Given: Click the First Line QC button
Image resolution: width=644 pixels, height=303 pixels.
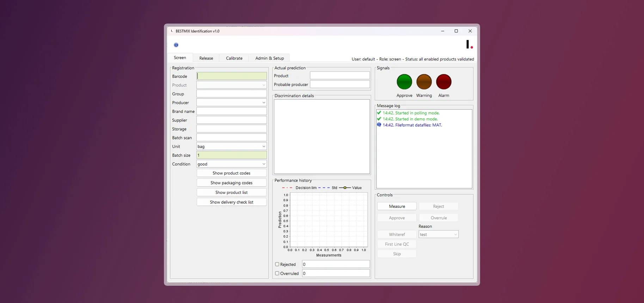Looking at the screenshot, I should [397, 244].
